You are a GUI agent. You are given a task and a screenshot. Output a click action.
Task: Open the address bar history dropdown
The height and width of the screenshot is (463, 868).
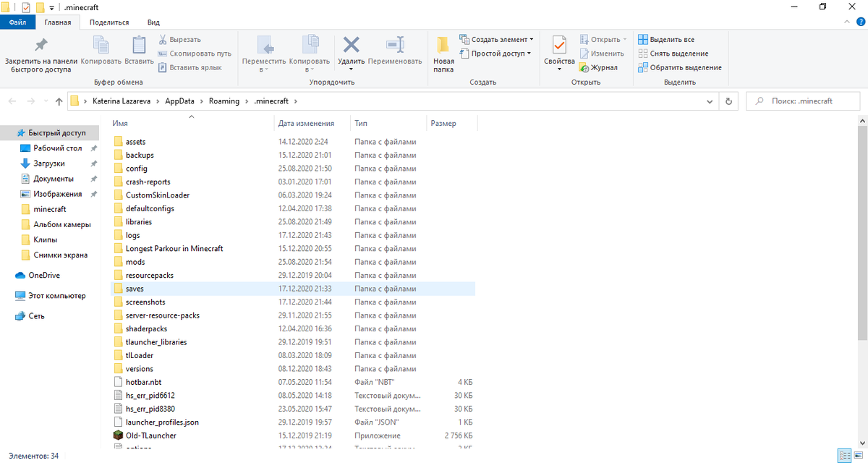pos(710,101)
